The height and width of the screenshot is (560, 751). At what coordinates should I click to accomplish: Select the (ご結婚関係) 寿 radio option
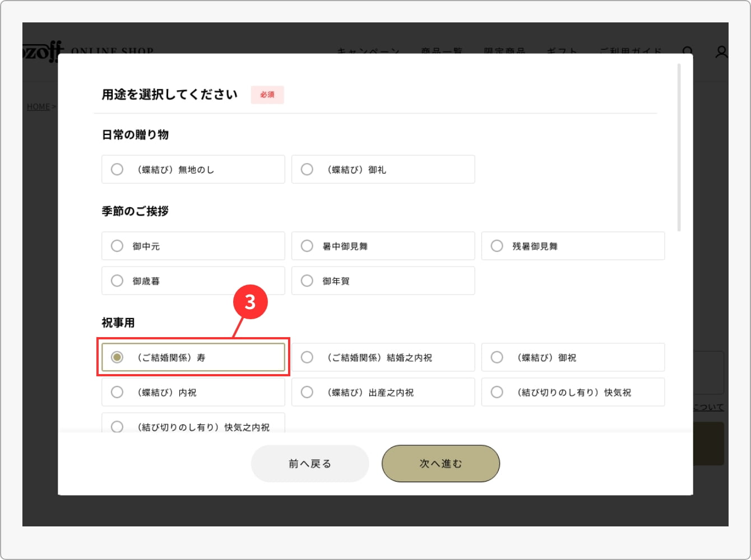coord(117,357)
